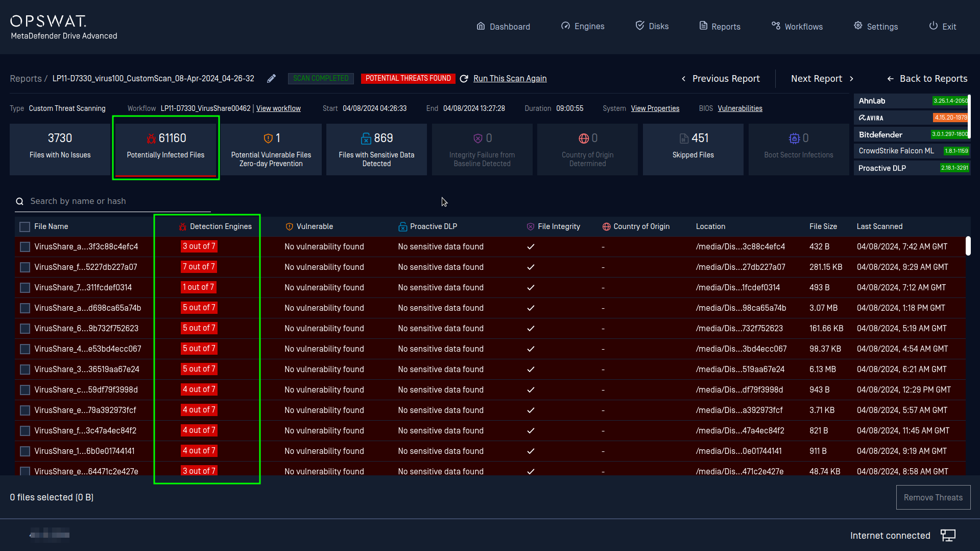Click the File Integrity header icon

[530, 226]
